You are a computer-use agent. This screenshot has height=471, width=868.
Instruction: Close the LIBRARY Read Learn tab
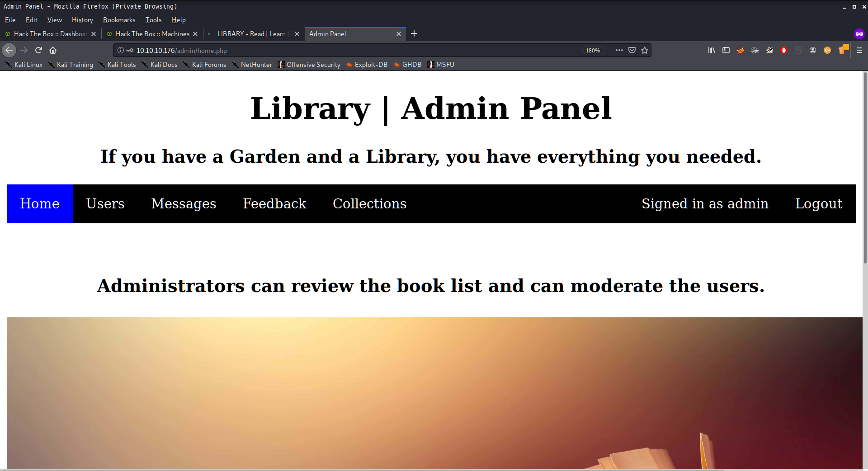click(x=297, y=34)
